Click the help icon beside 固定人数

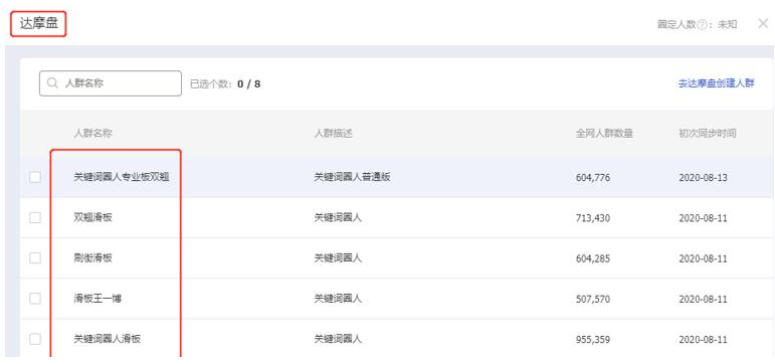coord(701,25)
